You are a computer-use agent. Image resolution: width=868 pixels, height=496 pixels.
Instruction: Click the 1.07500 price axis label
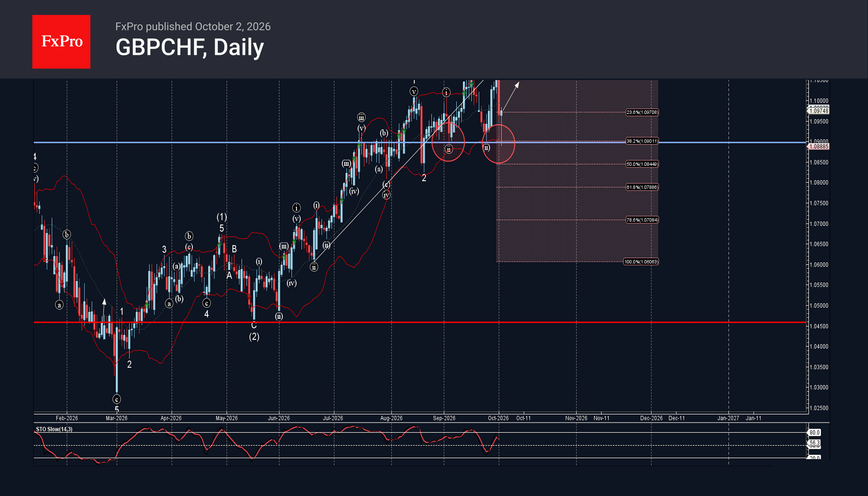(819, 203)
